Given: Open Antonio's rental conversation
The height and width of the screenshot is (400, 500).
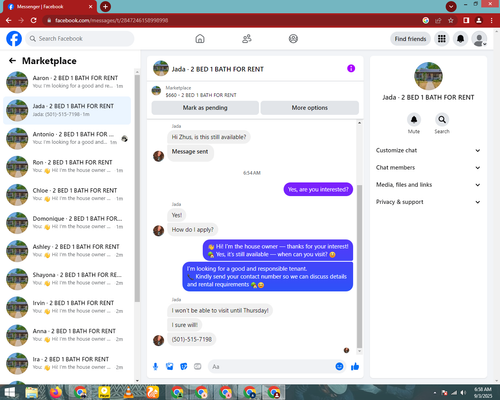Looking at the screenshot, I should [67, 138].
